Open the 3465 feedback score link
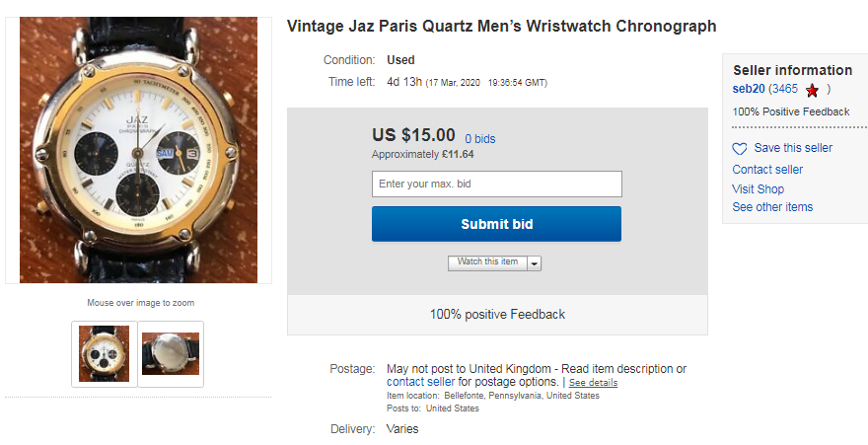This screenshot has width=868, height=445. pos(785,89)
